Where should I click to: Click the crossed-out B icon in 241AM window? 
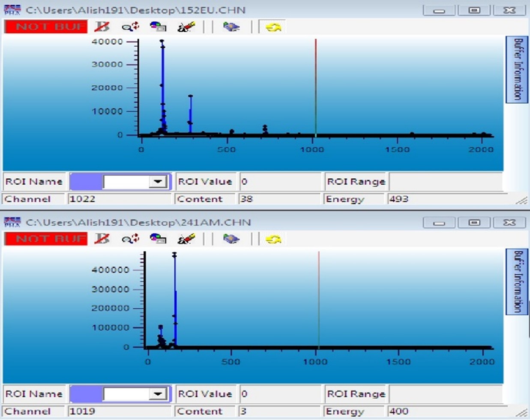coord(102,239)
